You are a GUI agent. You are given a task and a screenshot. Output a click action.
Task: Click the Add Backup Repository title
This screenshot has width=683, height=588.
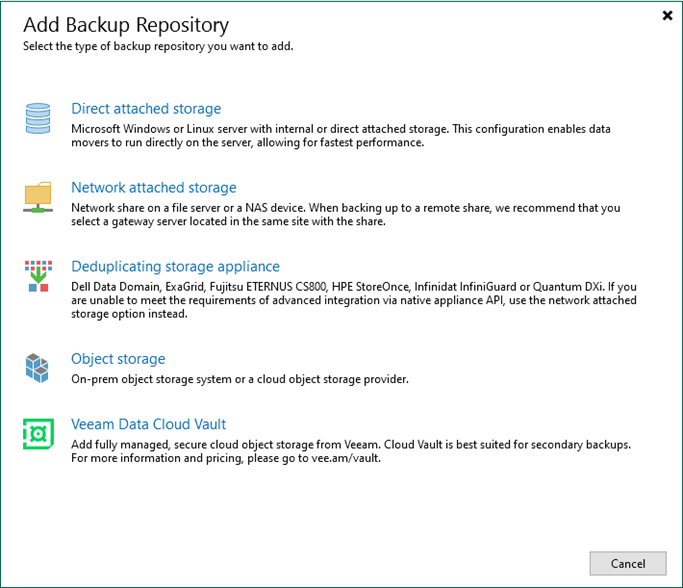click(126, 25)
